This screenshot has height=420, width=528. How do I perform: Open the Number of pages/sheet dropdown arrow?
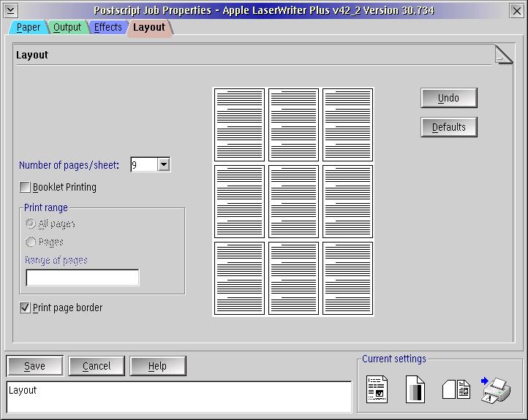tap(164, 164)
